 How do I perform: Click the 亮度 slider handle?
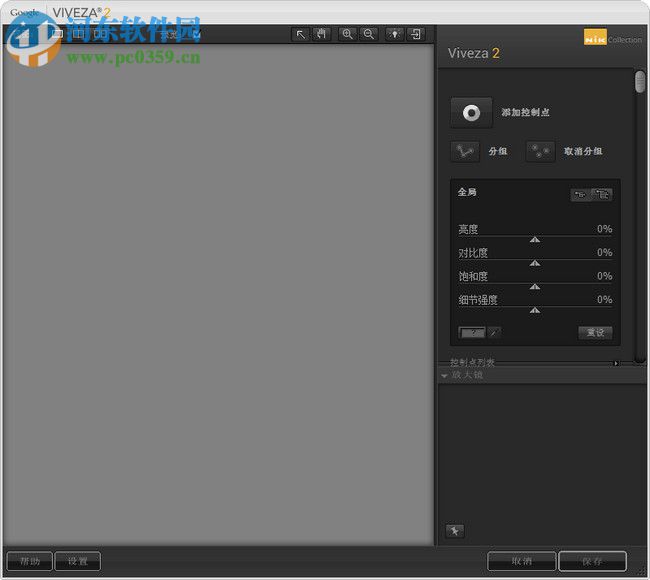click(535, 240)
